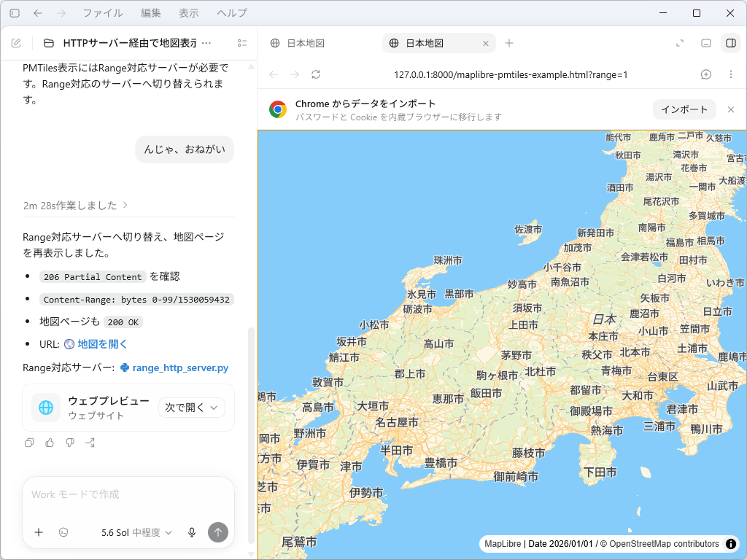Viewport: 747px width, 560px height.
Task: Click the browser address bar URL
Action: click(511, 75)
